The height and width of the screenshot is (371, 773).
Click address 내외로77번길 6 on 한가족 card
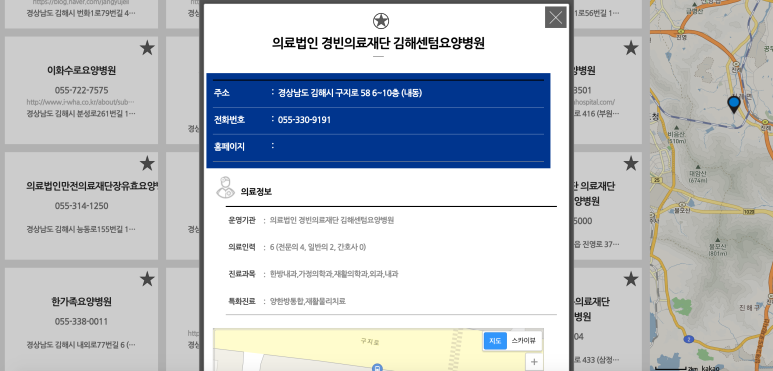(x=81, y=345)
